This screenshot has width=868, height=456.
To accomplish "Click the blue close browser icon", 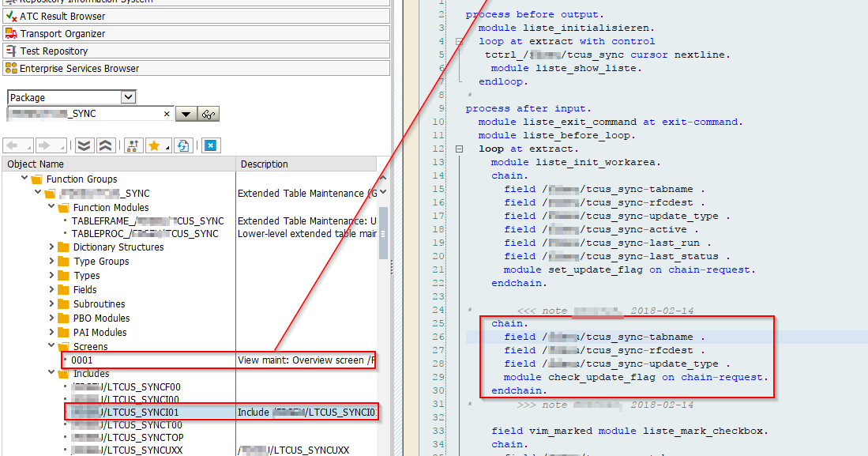I will 209,145.
